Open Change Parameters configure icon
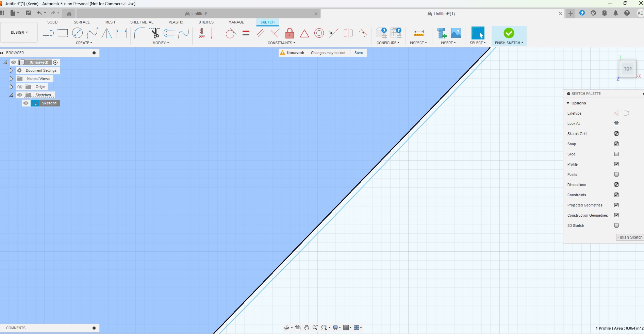 tap(381, 33)
